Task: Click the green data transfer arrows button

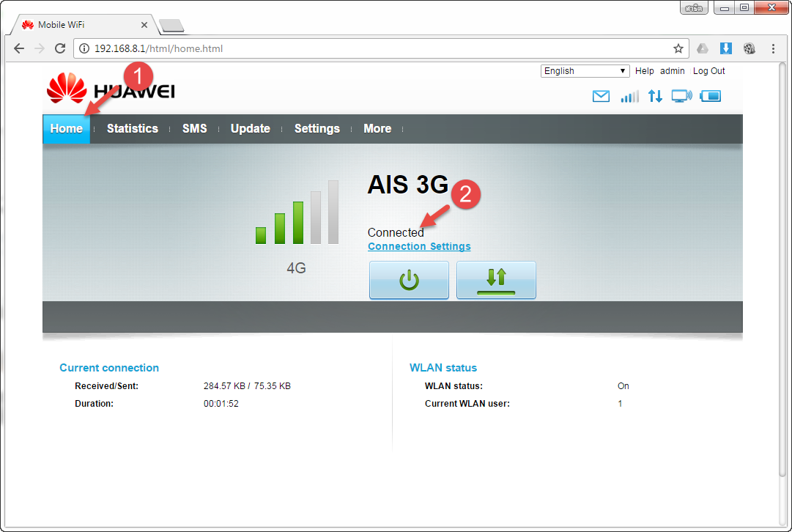Action: click(496, 280)
